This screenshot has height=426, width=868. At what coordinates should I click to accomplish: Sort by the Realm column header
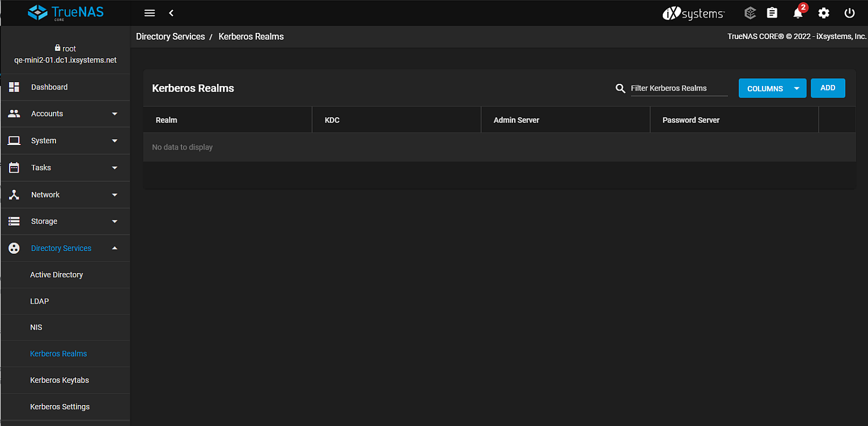[167, 120]
